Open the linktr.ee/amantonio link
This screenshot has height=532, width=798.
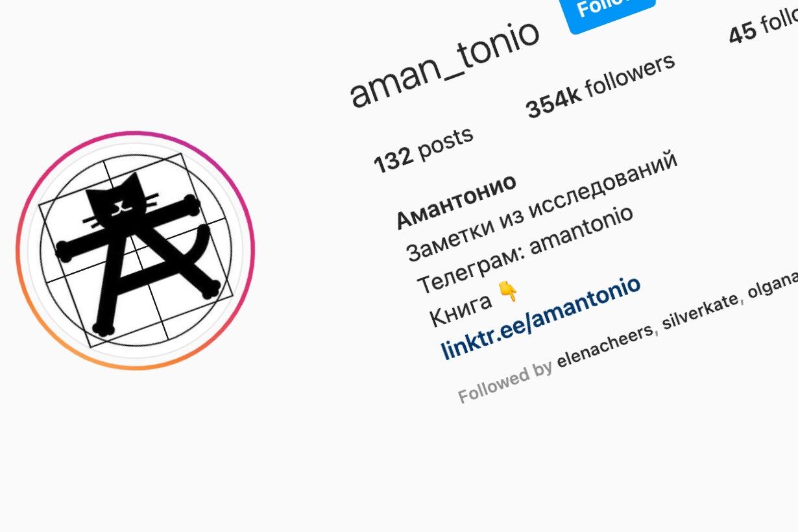point(540,317)
